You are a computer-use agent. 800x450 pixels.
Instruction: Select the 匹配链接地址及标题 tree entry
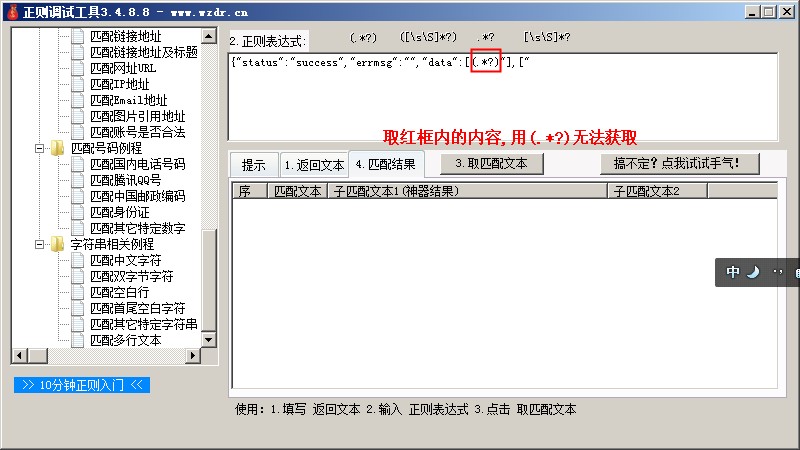tap(144, 52)
